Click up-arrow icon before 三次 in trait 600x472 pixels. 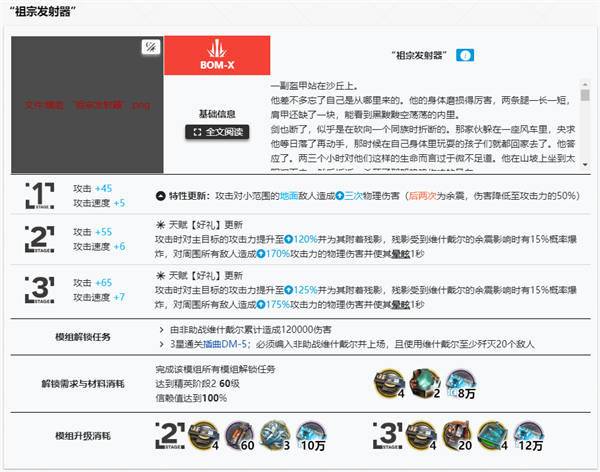[340, 196]
